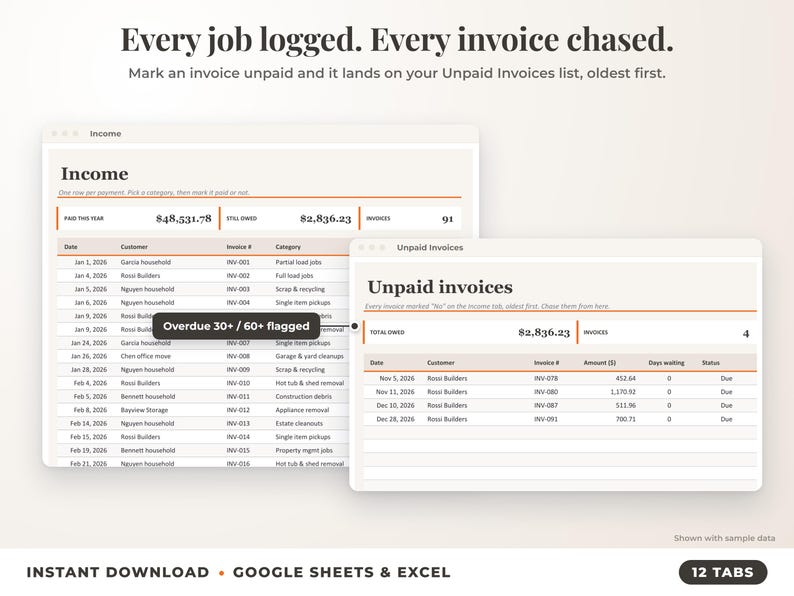Click the Days waiting column header
The width and height of the screenshot is (794, 596).
point(666,363)
